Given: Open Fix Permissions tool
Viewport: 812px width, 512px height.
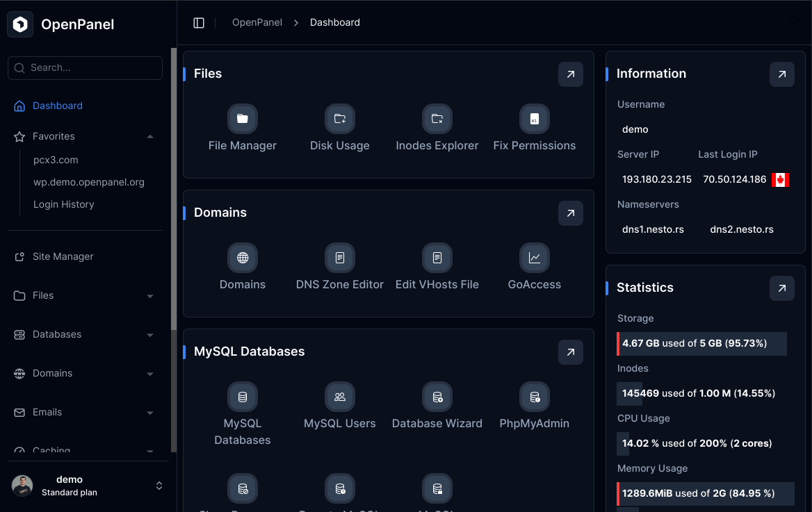Looking at the screenshot, I should click(x=535, y=119).
